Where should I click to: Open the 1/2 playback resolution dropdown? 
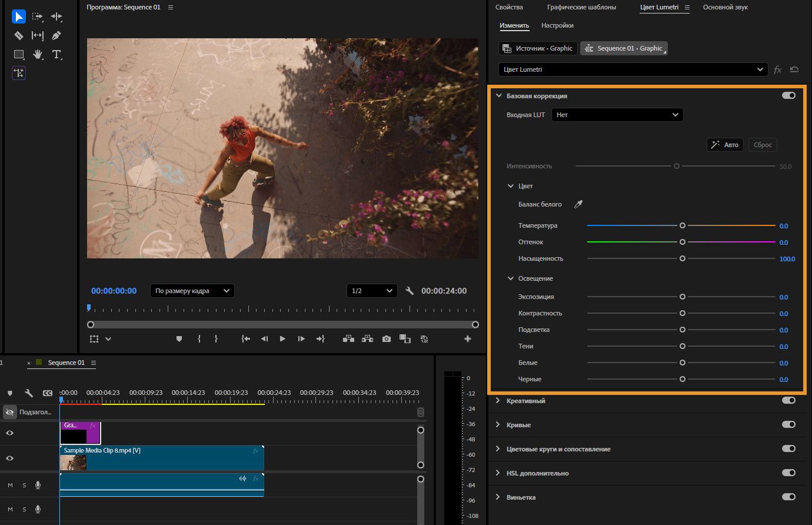tap(372, 291)
